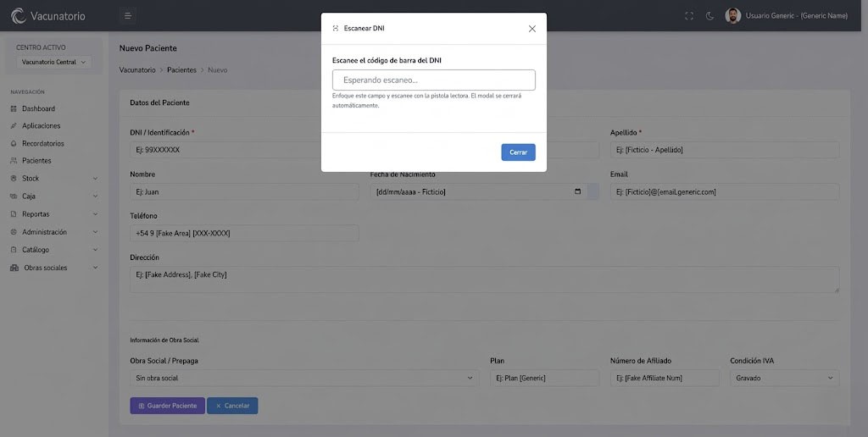The image size is (868, 437).
Task: Click the Vacunatorio logo icon
Action: click(x=18, y=15)
